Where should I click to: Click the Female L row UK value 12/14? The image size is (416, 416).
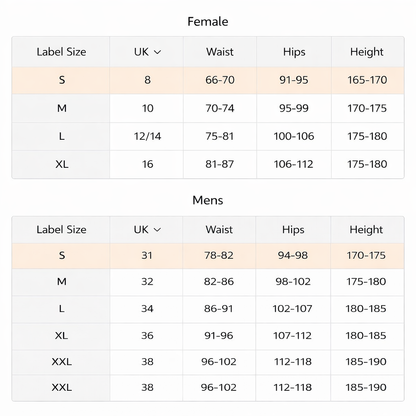coord(147,136)
